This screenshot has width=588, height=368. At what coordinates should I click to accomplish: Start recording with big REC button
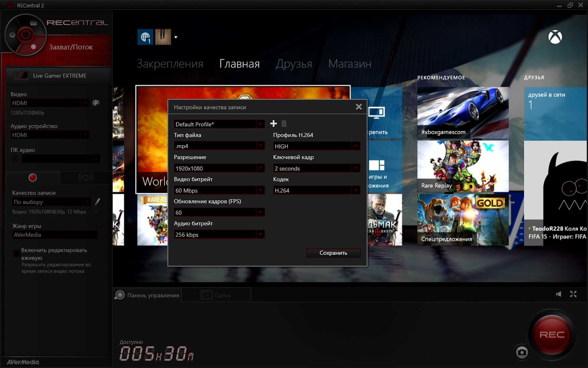[552, 335]
